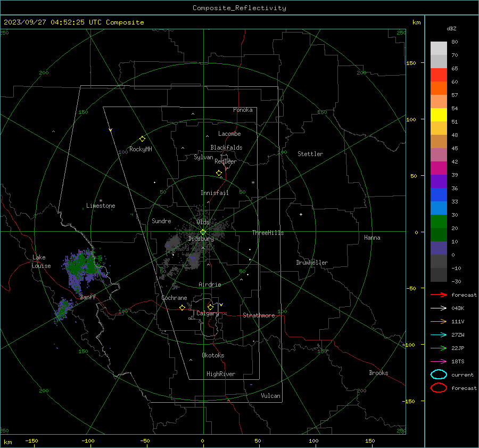
Task: Click the Vulcan label
Action: (270, 396)
